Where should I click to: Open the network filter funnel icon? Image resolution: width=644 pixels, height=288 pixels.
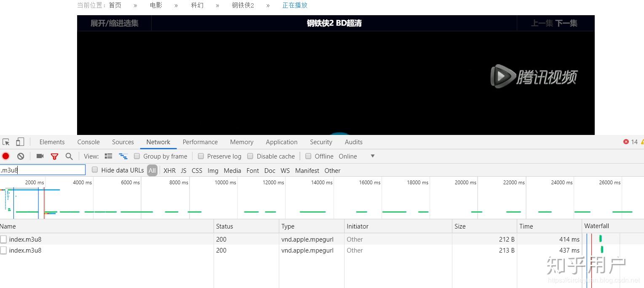coord(55,156)
